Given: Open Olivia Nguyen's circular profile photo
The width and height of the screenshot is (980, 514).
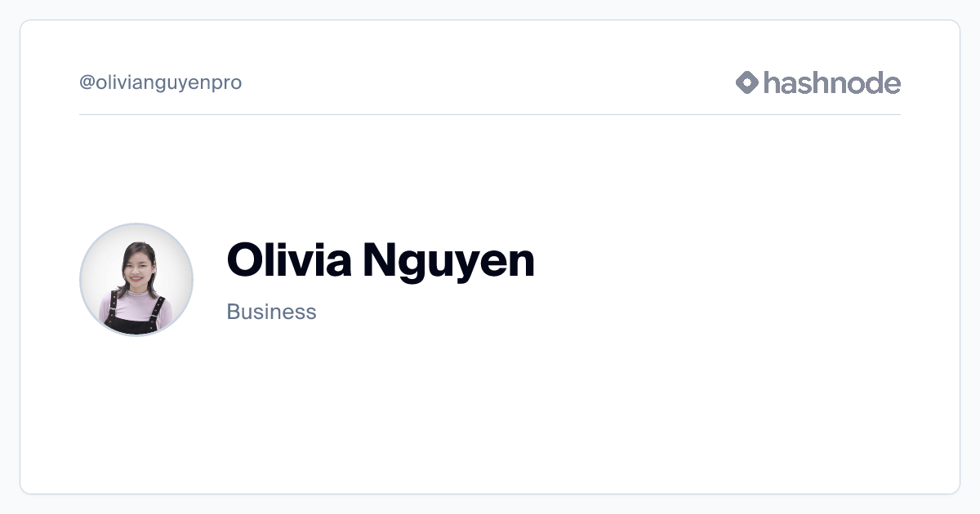Looking at the screenshot, I should [136, 280].
